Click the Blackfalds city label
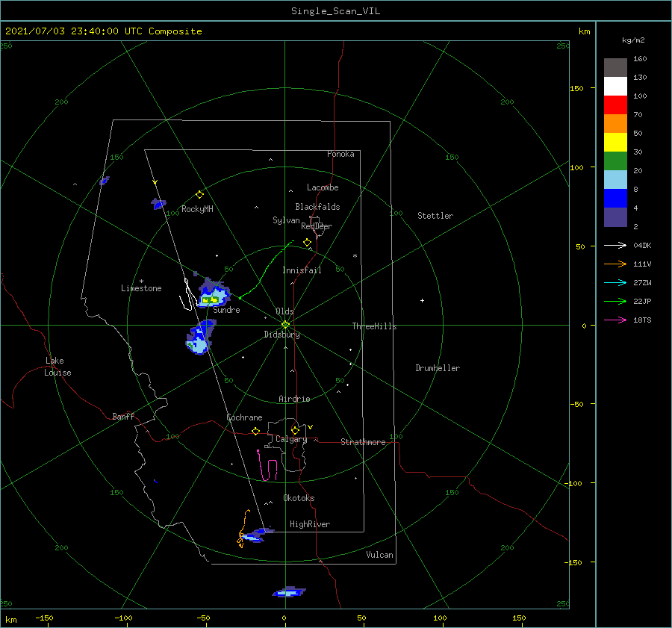 pyautogui.click(x=317, y=207)
